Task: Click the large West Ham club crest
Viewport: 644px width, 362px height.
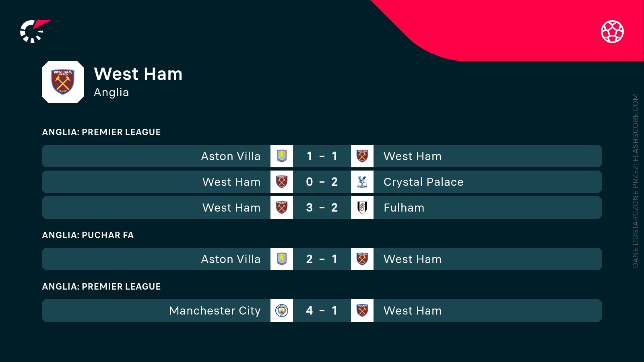Action: point(63,82)
